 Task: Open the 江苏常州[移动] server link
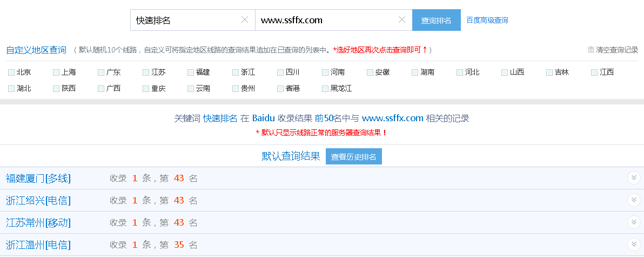point(38,222)
